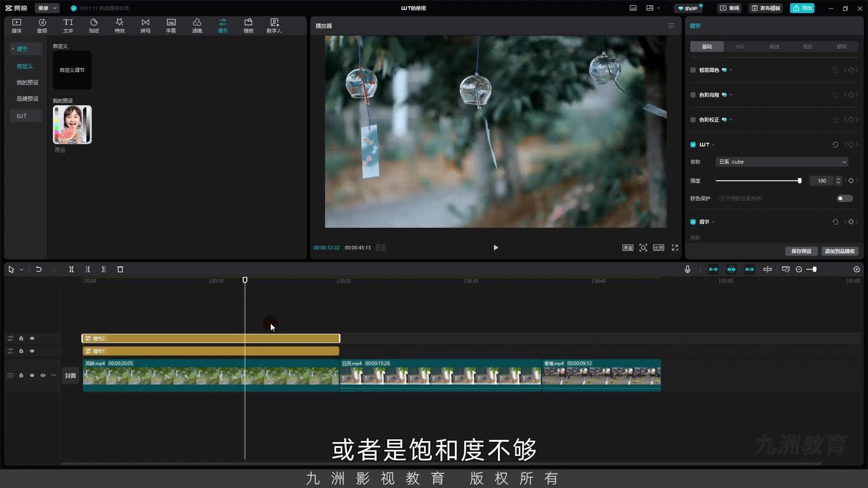Image resolution: width=868 pixels, height=488 pixels.
Task: Click the split clip tool
Action: tap(71, 269)
